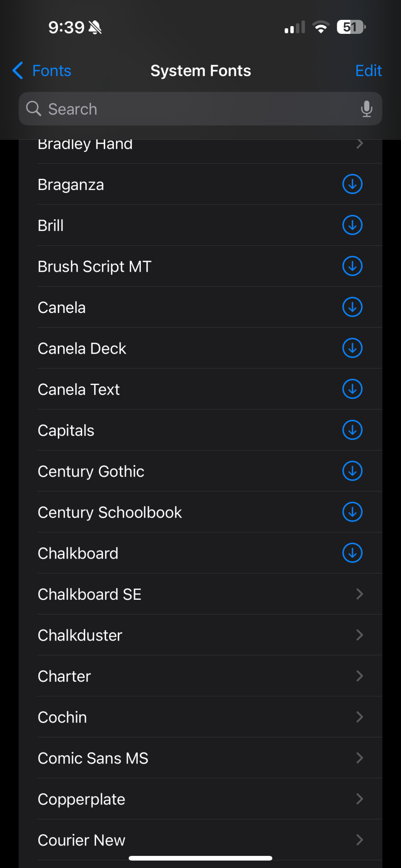401x868 pixels.
Task: Expand Chalkboard SE font details chevron
Action: click(x=359, y=594)
